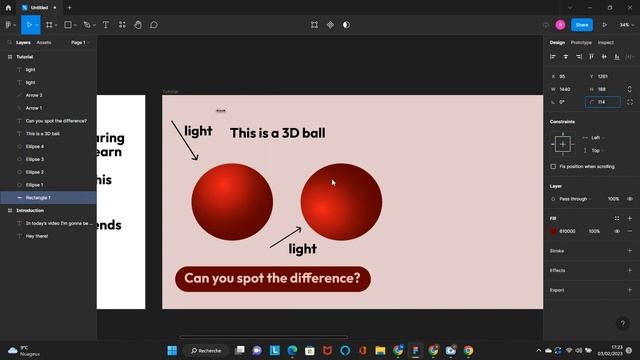Image resolution: width=640 pixels, height=360 pixels.
Task: Open Pen tool dropdown arrow
Action: [94, 25]
